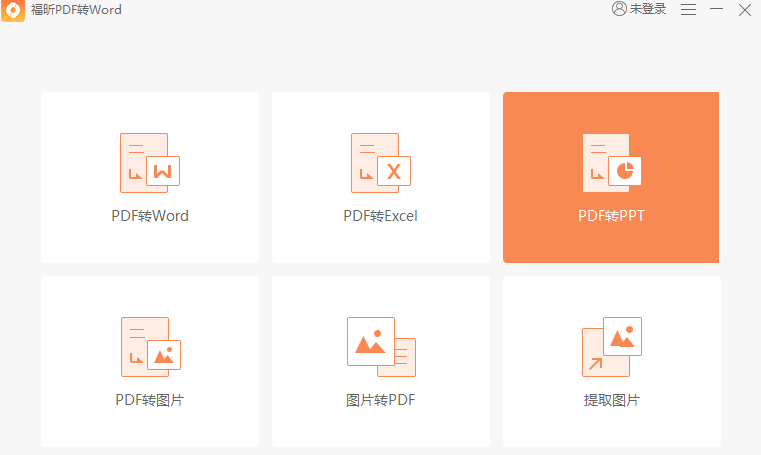
Task: Click the 图片转PDF label
Action: (381, 400)
